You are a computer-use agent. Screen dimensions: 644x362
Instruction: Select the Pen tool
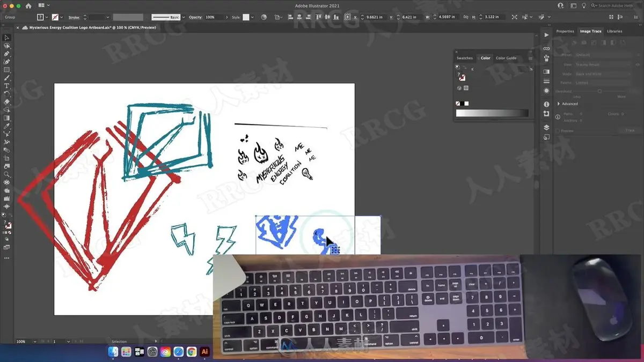7,54
